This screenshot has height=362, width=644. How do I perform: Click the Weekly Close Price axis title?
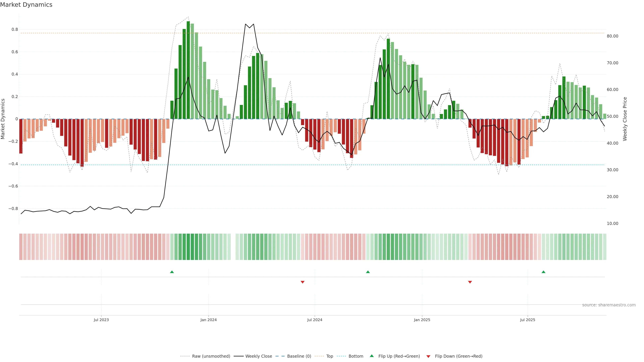(625, 119)
